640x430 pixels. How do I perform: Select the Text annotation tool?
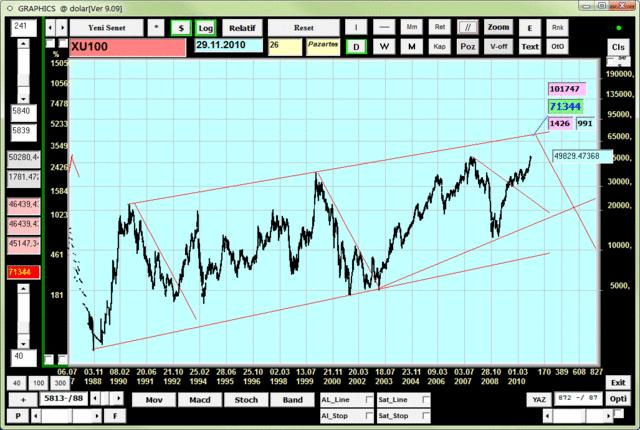pyautogui.click(x=530, y=46)
